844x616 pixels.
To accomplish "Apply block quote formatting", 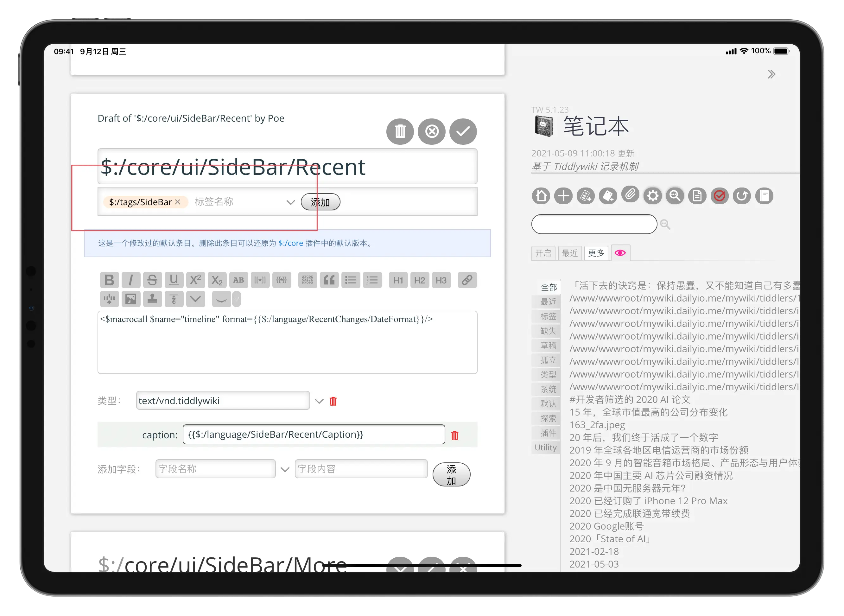I will pyautogui.click(x=329, y=280).
